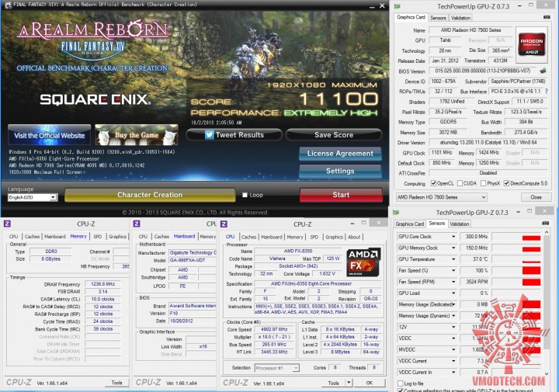Click the Close button in GPU-Z Graphics Card window
This screenshot has height=392, width=559.
536,197
